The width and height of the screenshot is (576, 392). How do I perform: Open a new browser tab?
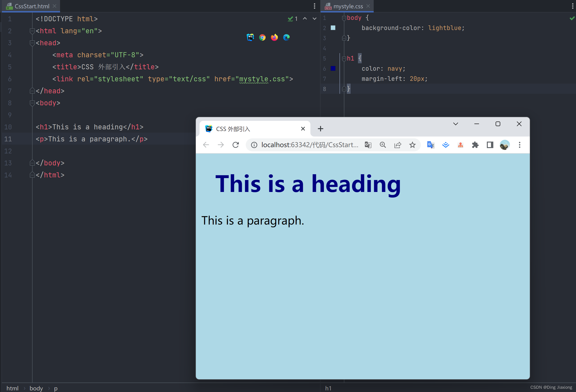coord(321,129)
